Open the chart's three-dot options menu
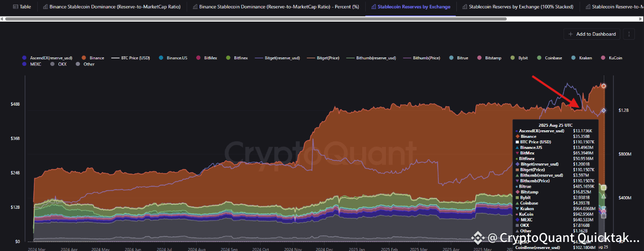The width and height of the screenshot is (644, 251). tap(628, 34)
